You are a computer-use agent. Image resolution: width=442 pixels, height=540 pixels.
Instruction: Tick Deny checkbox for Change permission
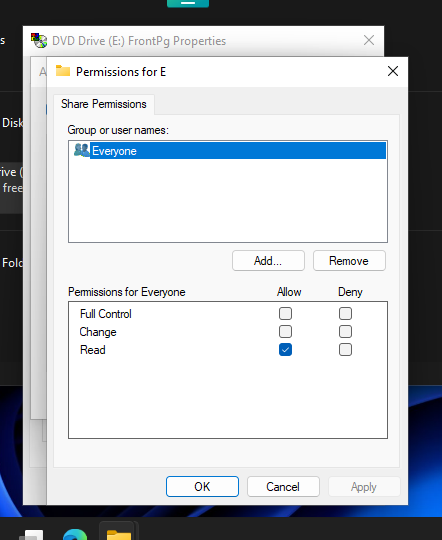point(345,332)
